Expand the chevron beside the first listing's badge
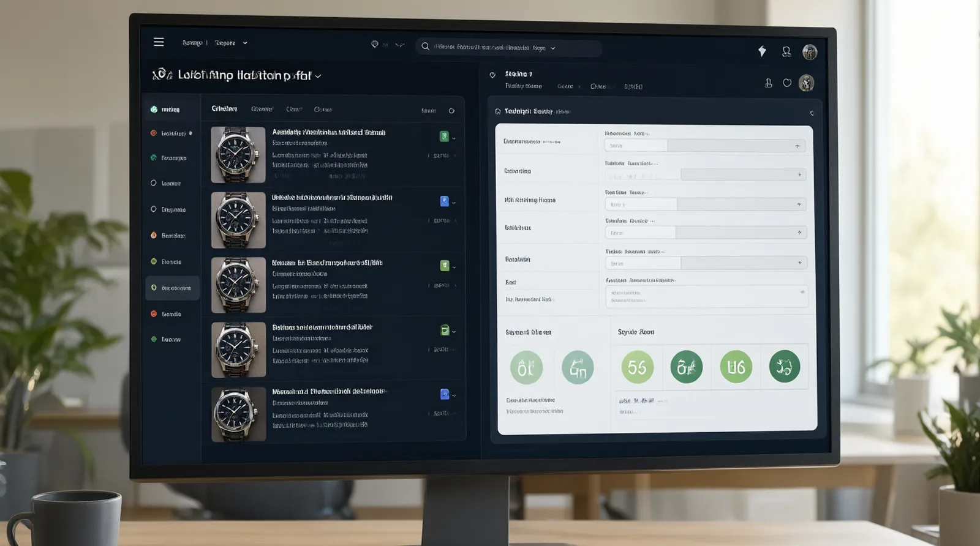 coord(454,138)
